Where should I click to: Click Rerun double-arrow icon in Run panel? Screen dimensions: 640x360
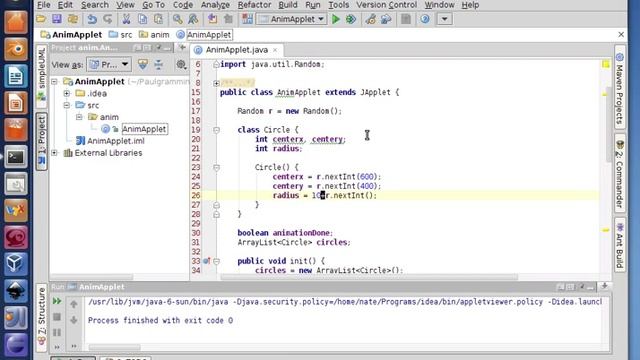coord(57,301)
